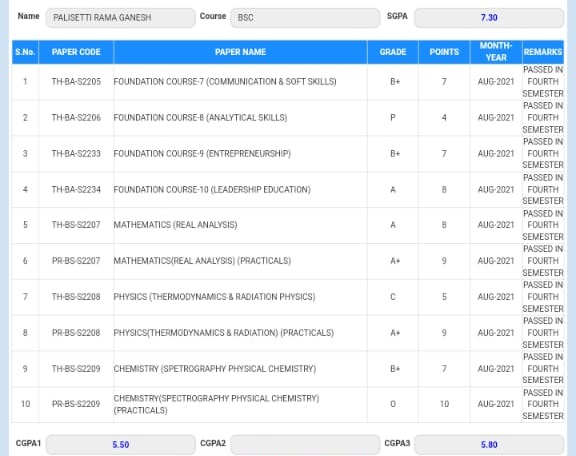This screenshot has height=456, width=576.
Task: Click the POINTS column header
Action: click(x=444, y=52)
